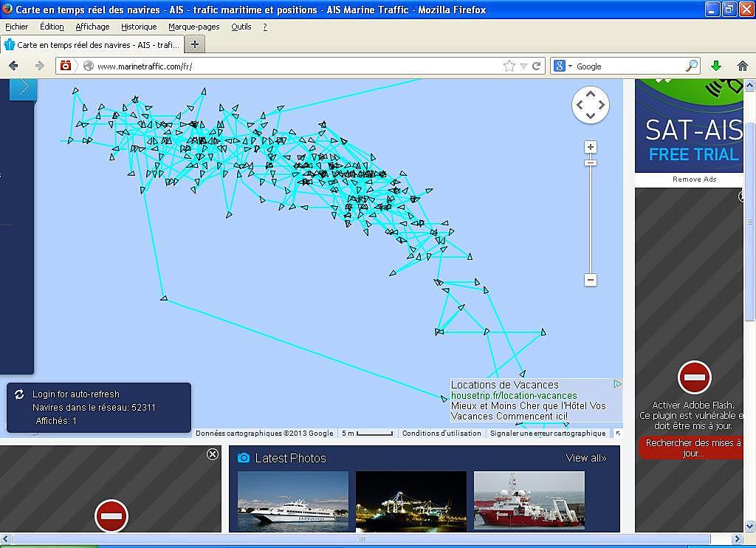The height and width of the screenshot is (548, 756).
Task: Click the globe site identity icon
Action: (x=89, y=66)
